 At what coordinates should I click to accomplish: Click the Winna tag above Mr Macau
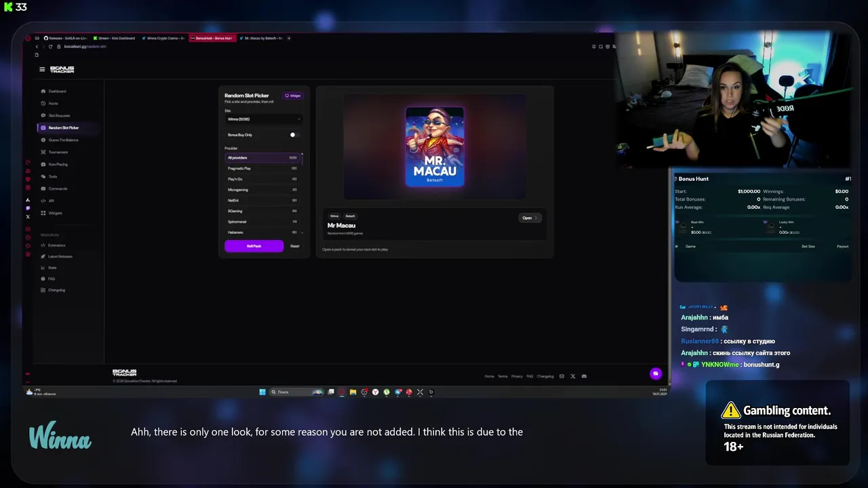click(x=334, y=216)
